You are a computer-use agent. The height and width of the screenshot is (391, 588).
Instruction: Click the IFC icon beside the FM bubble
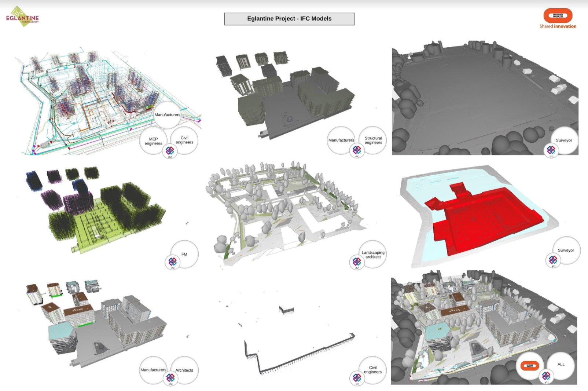tap(172, 262)
